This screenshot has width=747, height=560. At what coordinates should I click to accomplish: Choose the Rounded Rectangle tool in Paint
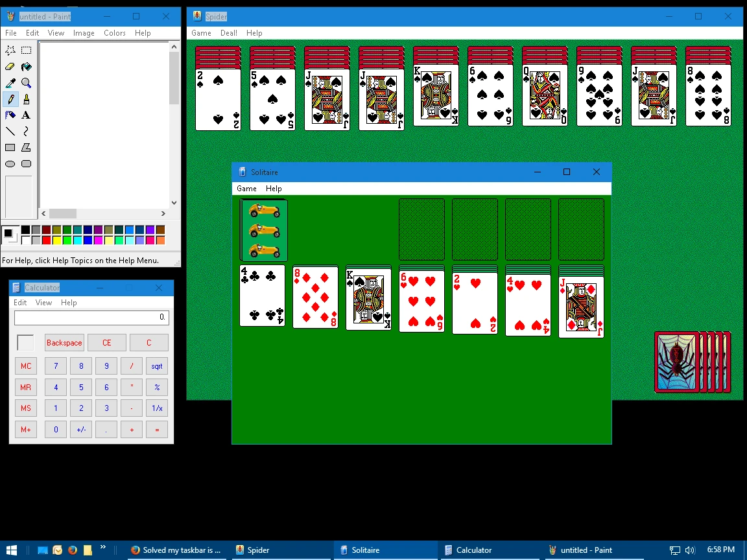tap(26, 164)
